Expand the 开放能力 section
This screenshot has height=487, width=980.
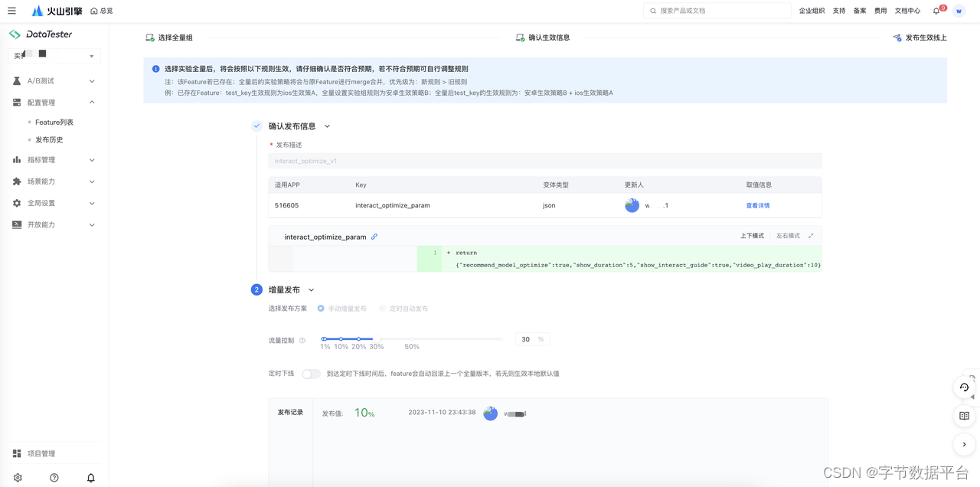pos(92,225)
